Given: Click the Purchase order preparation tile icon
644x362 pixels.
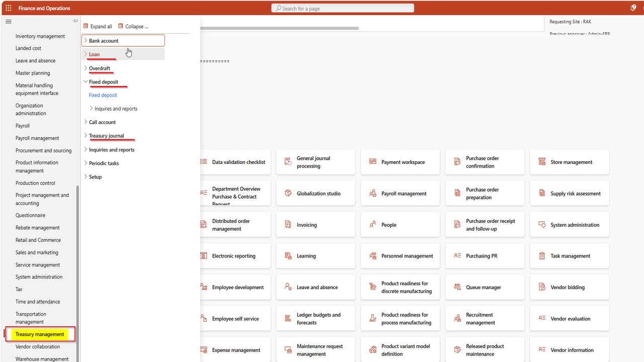Looking at the screenshot, I should click(x=457, y=193).
